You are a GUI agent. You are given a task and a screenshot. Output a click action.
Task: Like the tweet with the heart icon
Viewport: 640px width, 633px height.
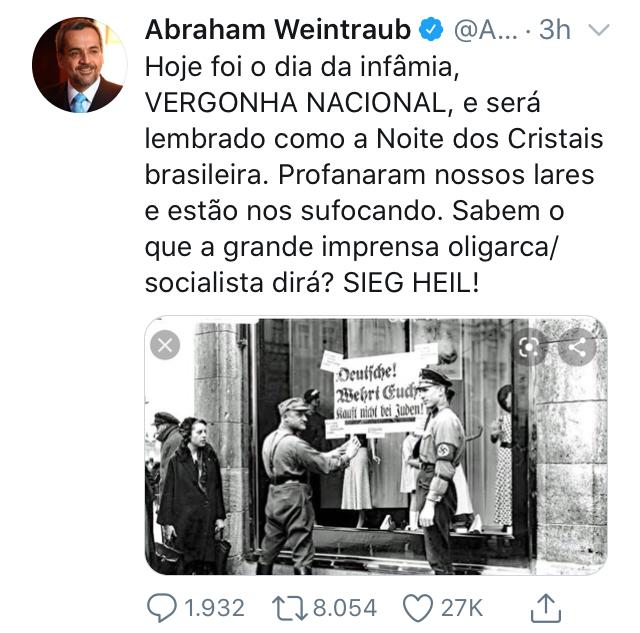tap(418, 608)
